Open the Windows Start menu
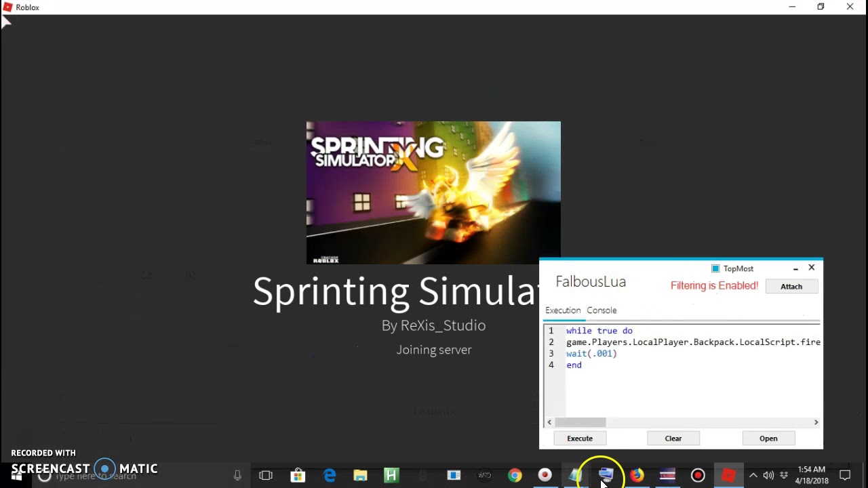 coord(16,476)
